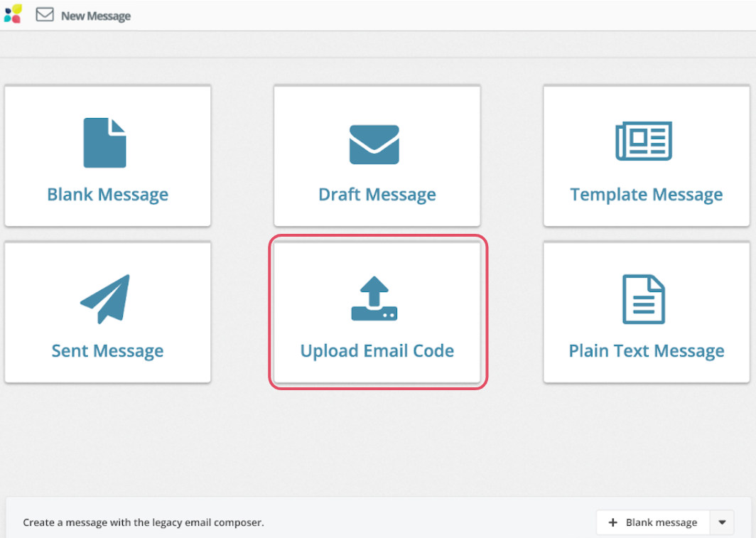756x538 pixels.
Task: Click the Sent Message paper plane icon
Action: tap(105, 299)
